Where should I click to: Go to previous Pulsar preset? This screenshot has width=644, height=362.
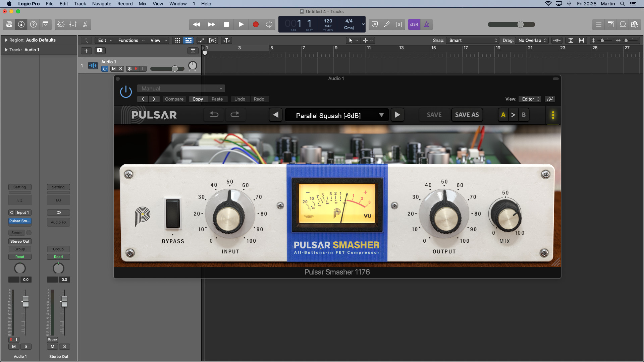pyautogui.click(x=276, y=115)
